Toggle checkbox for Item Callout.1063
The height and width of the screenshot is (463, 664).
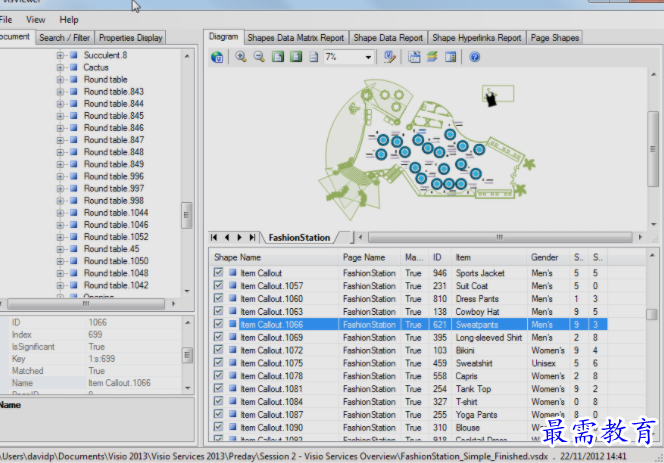[x=219, y=311]
